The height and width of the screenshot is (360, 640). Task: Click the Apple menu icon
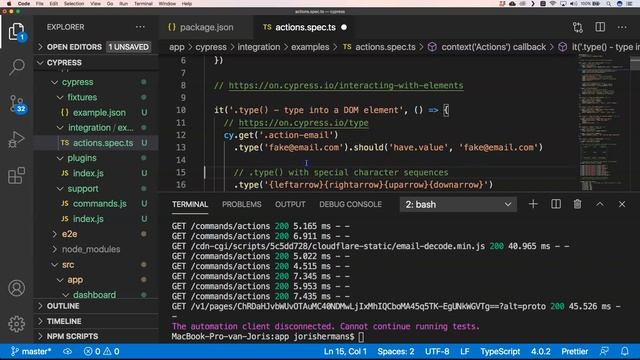[x=9, y=3]
